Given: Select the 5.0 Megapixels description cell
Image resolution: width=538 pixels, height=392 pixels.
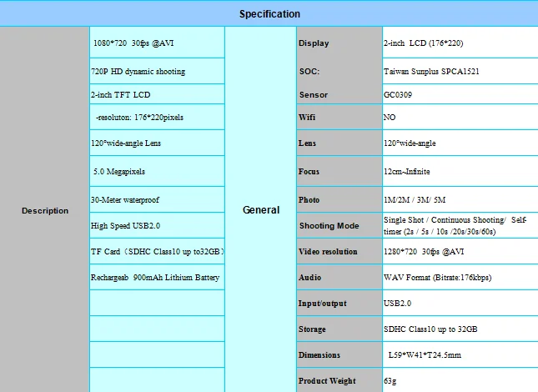Looking at the screenshot, I should coord(119,172).
